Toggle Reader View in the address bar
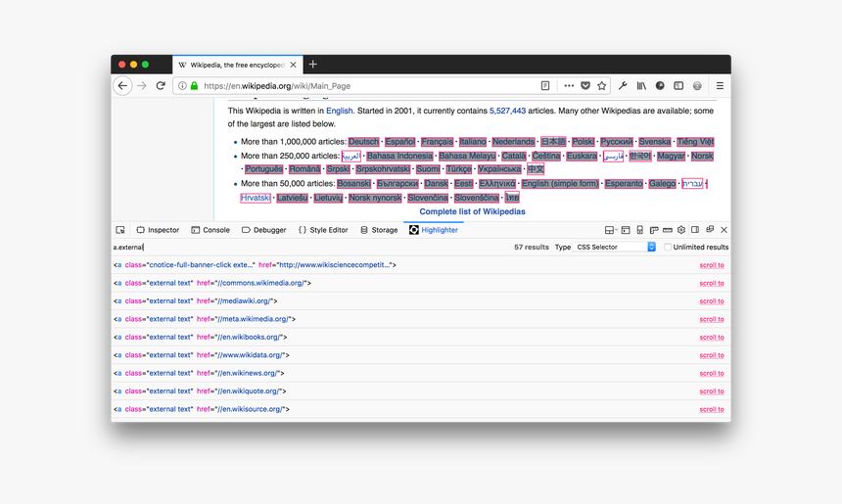Viewport: 842px width, 504px height. point(545,86)
